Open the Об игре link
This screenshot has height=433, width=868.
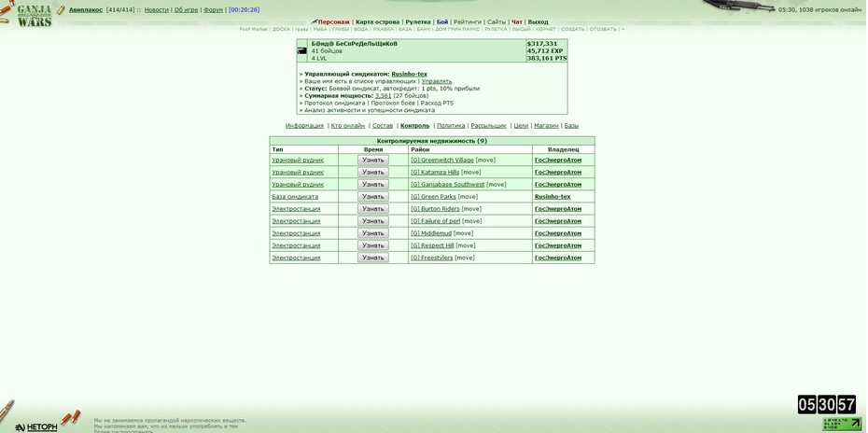click(186, 9)
